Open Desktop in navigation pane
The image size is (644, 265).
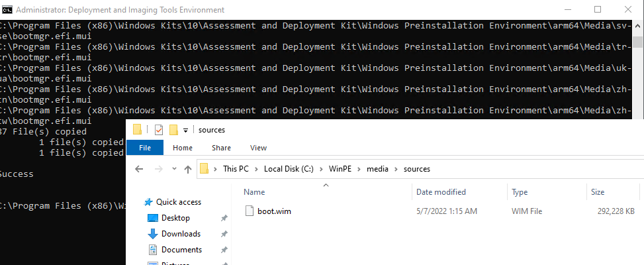(x=175, y=218)
